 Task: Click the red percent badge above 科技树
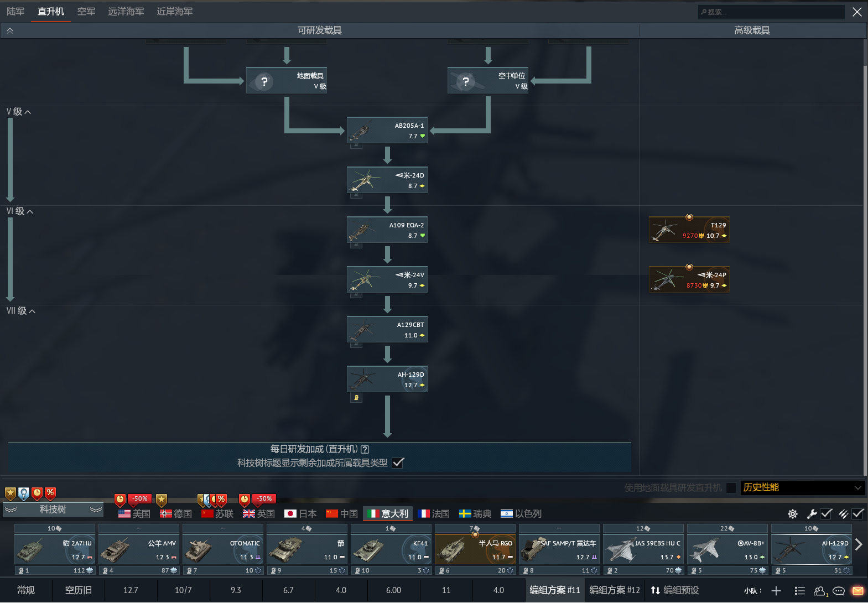[x=50, y=493]
